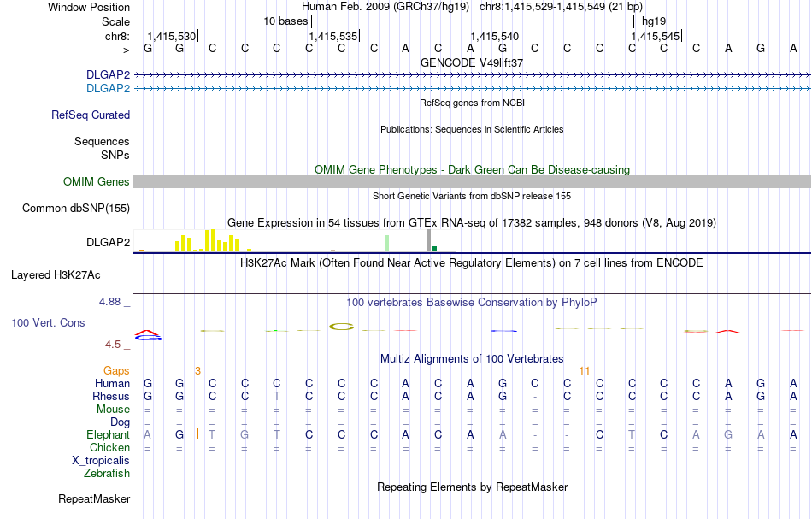812x519 pixels.
Task: Click the 1,415,535 coordinate marker
Action: click(333, 36)
